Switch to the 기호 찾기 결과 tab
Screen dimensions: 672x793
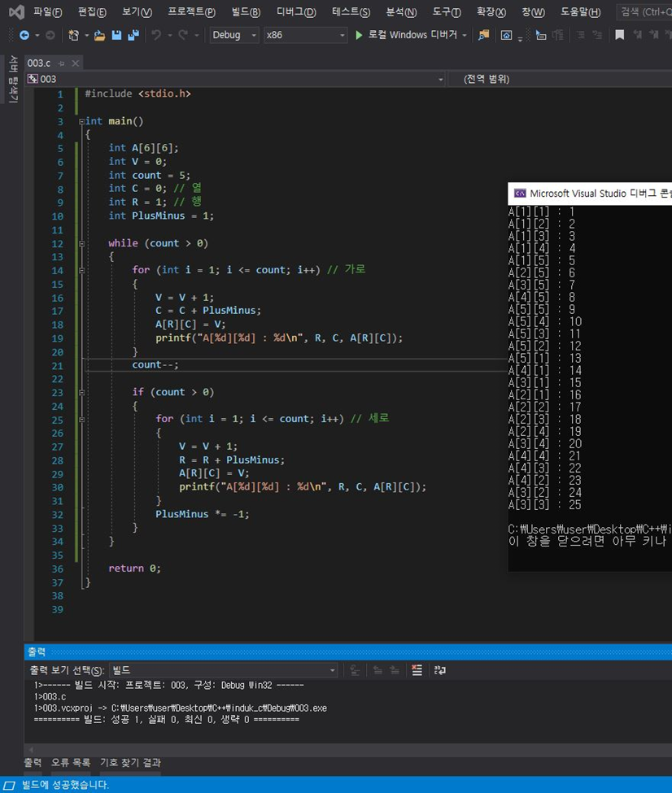tap(130, 762)
